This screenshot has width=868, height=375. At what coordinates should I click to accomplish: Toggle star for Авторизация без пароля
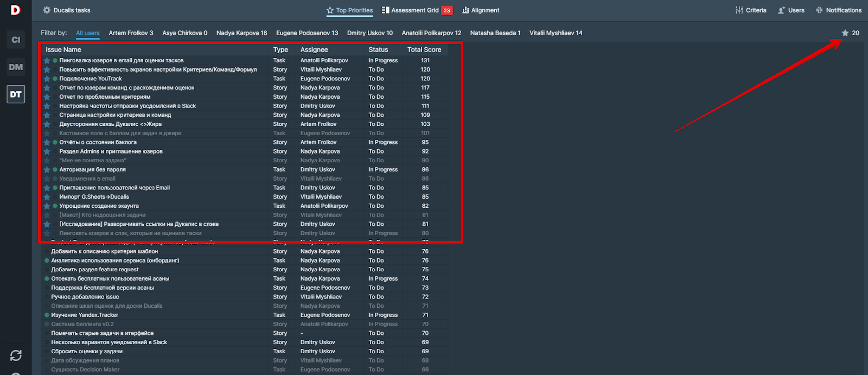pyautogui.click(x=47, y=170)
